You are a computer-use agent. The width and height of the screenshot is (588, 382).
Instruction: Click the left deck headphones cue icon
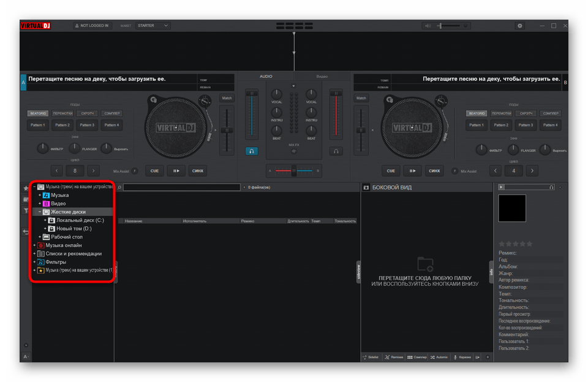252,151
